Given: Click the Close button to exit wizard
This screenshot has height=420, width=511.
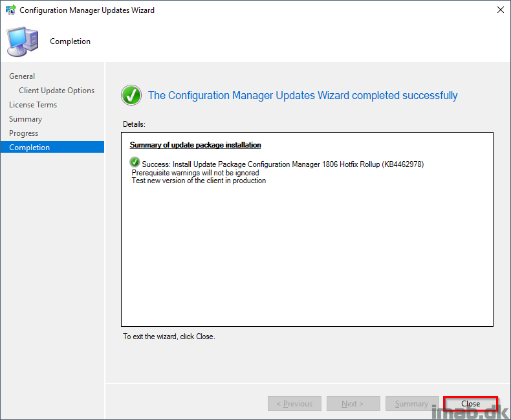Looking at the screenshot, I should 470,404.
